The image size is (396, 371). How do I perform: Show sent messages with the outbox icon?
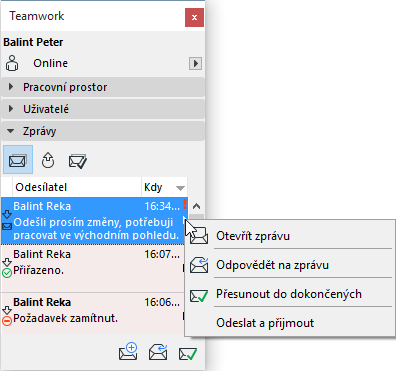coord(48,160)
